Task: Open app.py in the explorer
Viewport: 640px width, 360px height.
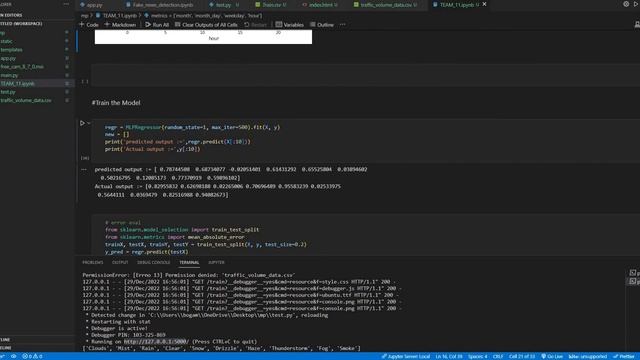Action: [x=8, y=58]
